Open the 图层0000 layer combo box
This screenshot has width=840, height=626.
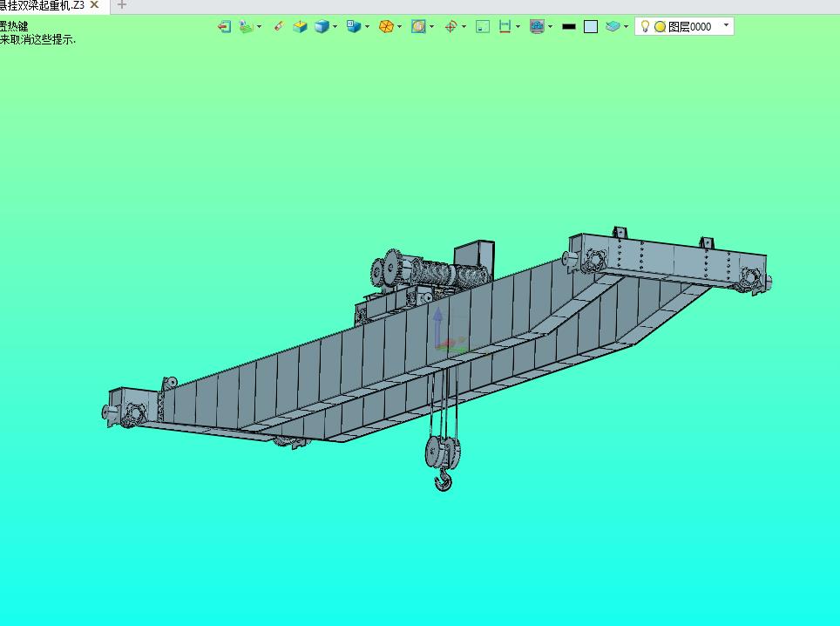(684, 26)
